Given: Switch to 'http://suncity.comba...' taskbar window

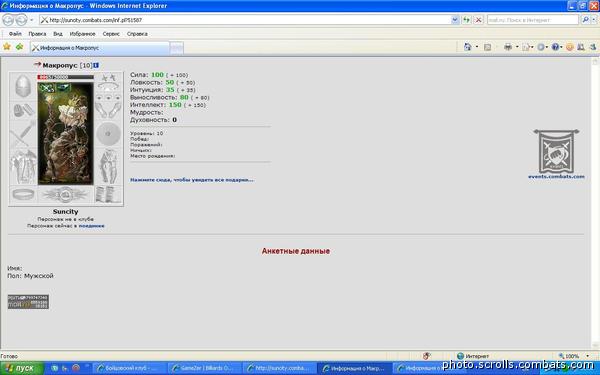Looking at the screenshot, I should coord(279,368).
